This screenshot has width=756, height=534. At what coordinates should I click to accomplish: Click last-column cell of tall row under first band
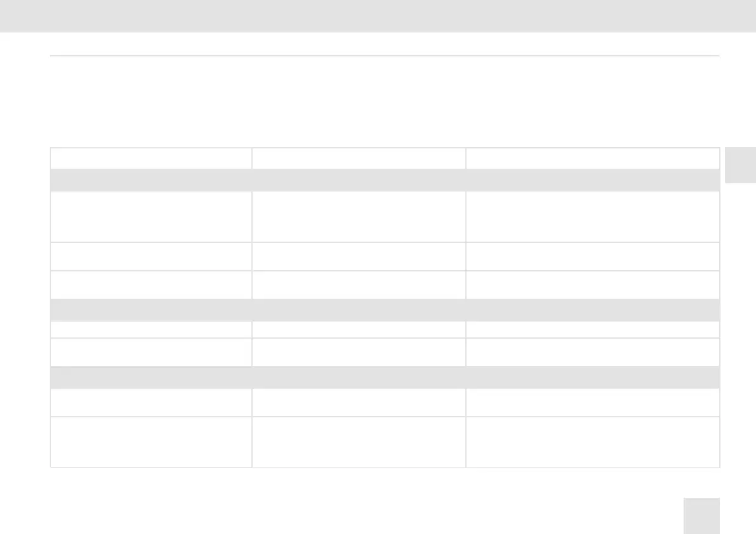593,216
